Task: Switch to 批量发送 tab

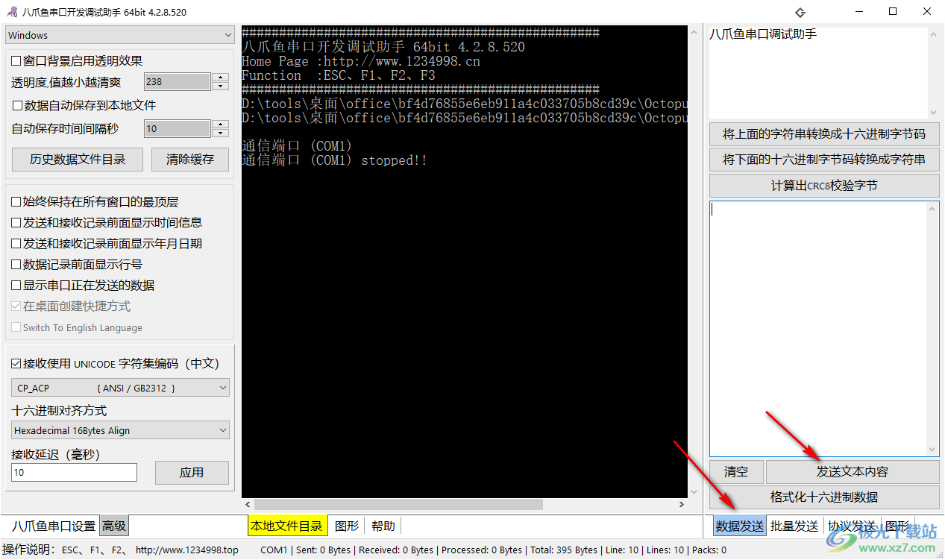Action: (x=794, y=526)
